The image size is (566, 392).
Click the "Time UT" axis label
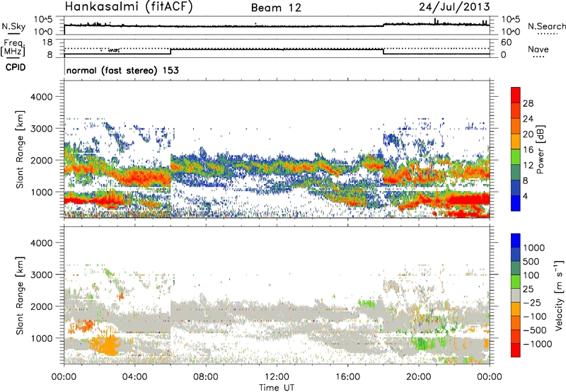pyautogui.click(x=277, y=388)
